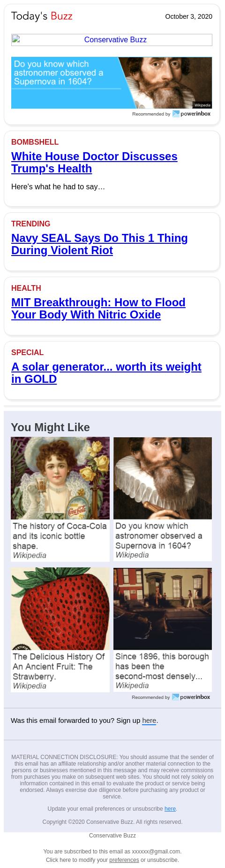Click the Conservative Buzz header image

(112, 40)
